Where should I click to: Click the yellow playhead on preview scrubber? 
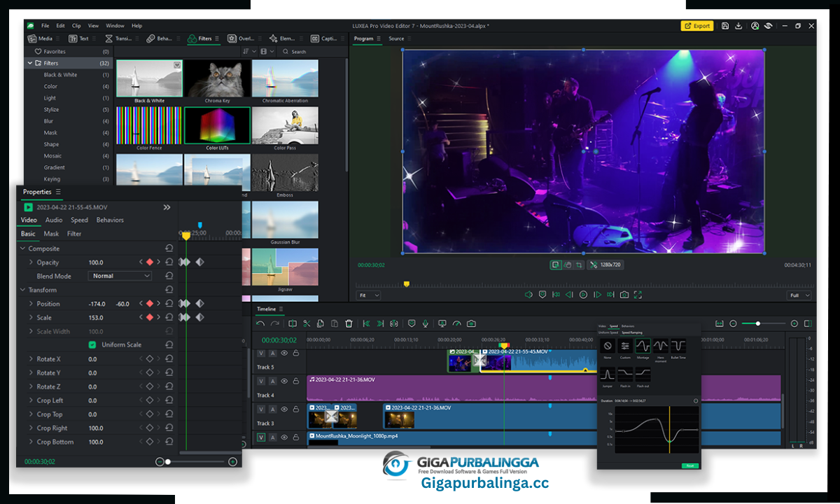click(406, 284)
